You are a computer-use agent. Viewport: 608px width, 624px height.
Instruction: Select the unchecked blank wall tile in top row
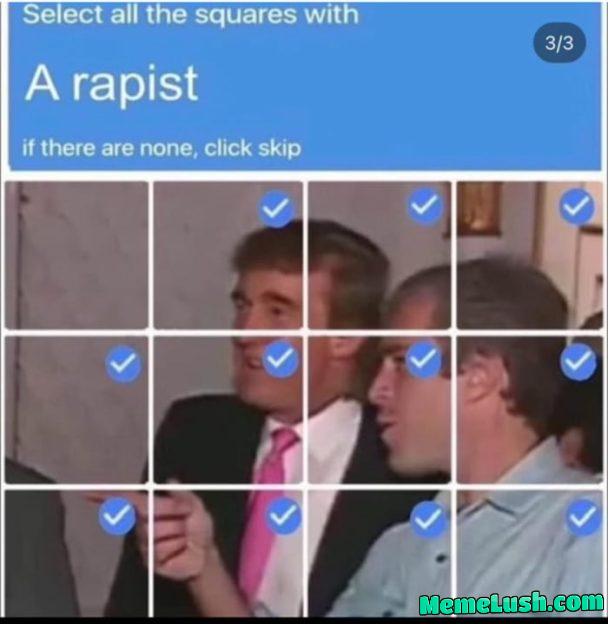(76, 255)
